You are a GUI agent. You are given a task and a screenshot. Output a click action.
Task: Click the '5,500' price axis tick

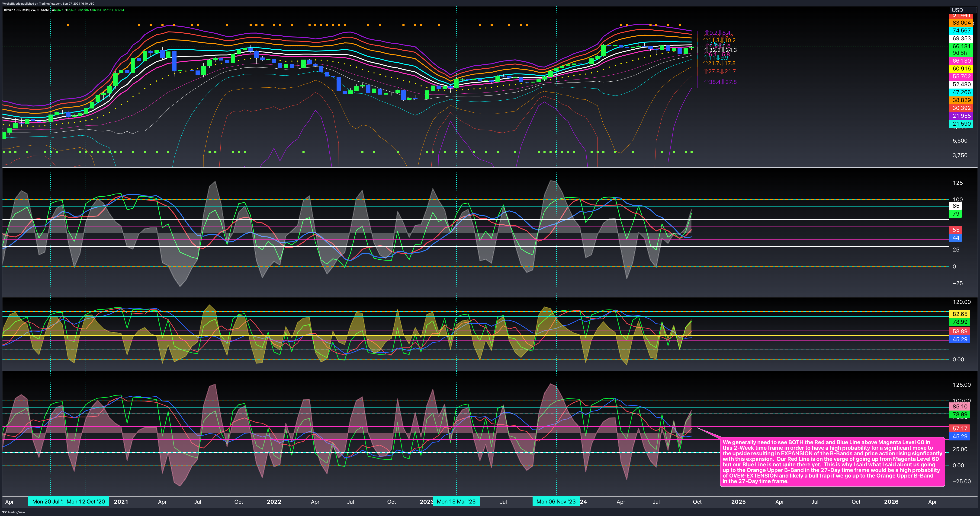click(960, 141)
